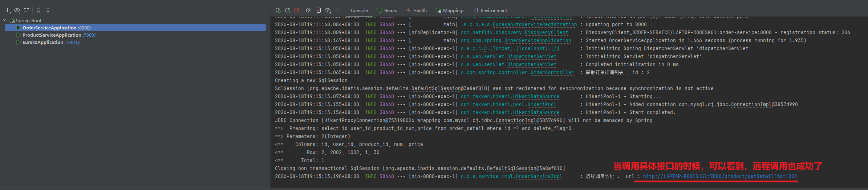The height and width of the screenshot is (190, 868).
Task: Open the EurekaAutoServiceRegistration class link
Action: point(535,25)
